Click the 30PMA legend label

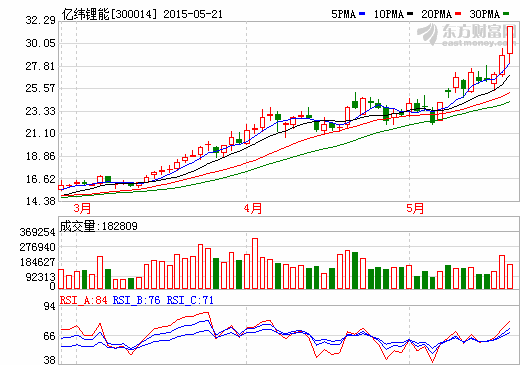pyautogui.click(x=484, y=14)
